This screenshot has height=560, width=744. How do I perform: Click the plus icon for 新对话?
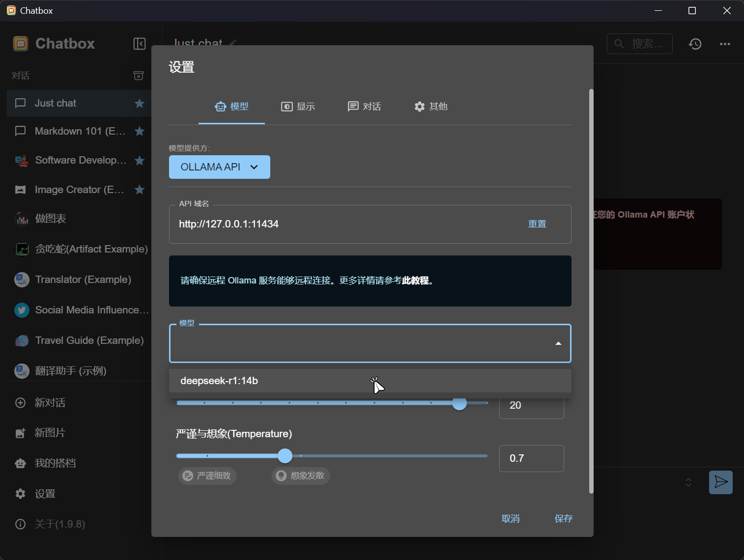(x=20, y=403)
